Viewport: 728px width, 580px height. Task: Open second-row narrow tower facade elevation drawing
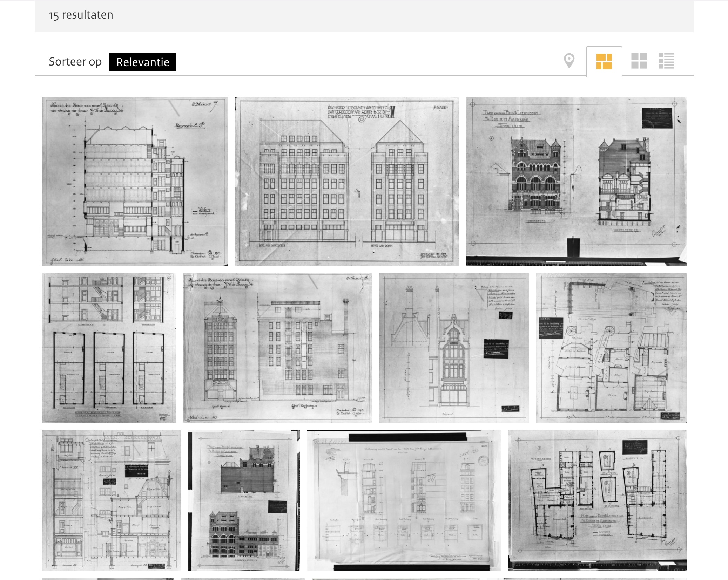277,348
